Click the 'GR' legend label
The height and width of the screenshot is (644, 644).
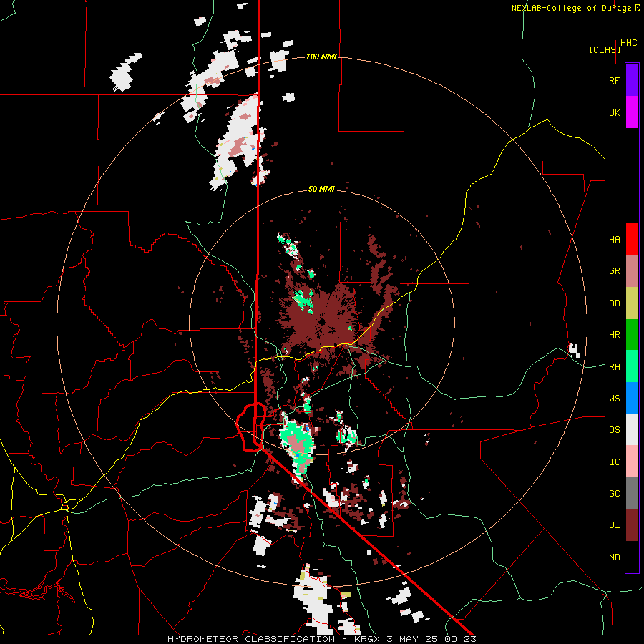tap(614, 271)
